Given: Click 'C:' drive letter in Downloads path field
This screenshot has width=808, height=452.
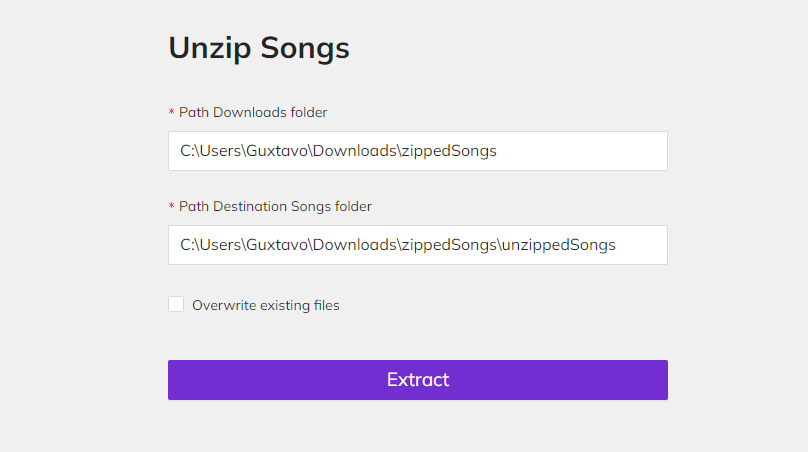Looking at the screenshot, I should [187, 152].
